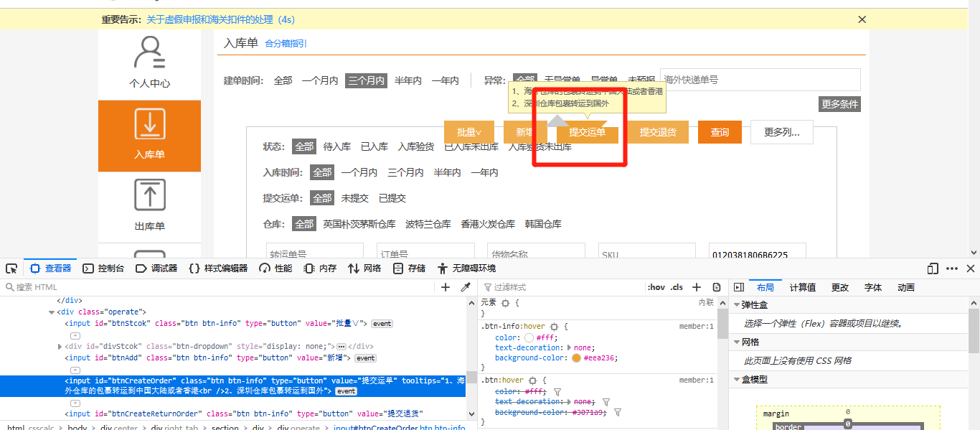Click the 出库单 sidebar upload icon

150,195
